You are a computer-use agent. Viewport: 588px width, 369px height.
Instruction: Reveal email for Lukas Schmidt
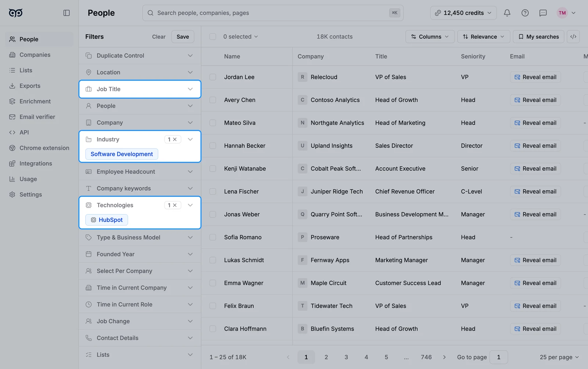click(535, 260)
